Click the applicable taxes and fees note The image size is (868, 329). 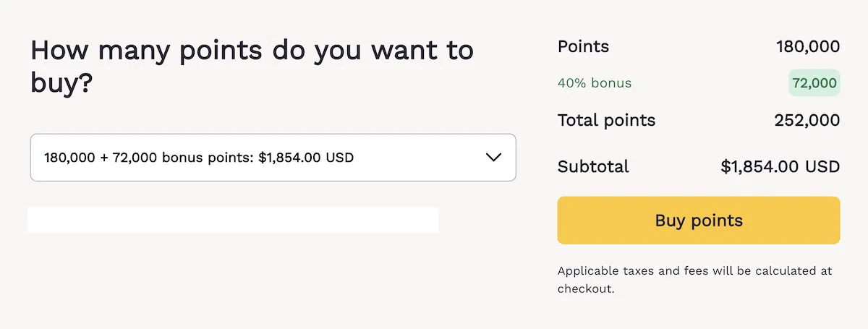pyautogui.click(x=694, y=279)
